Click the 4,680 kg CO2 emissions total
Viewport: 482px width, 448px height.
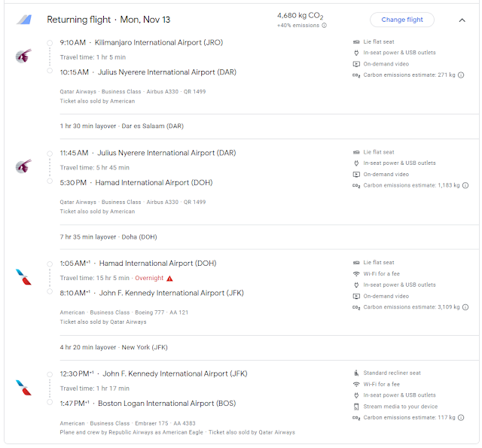point(300,15)
